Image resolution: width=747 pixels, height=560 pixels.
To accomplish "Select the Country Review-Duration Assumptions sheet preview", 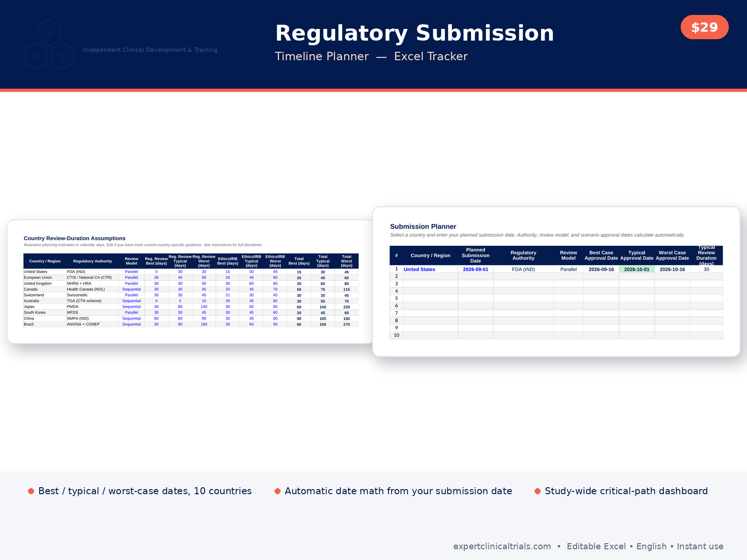I will [x=190, y=281].
